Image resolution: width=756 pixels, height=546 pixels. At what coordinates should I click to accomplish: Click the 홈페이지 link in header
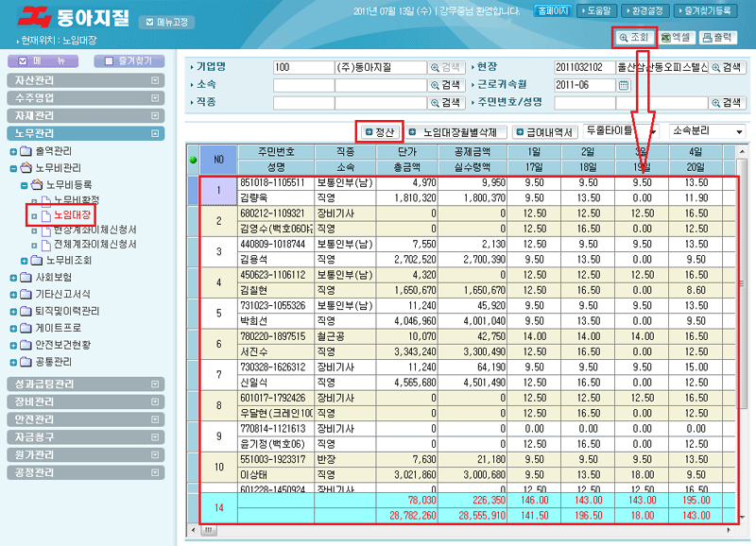click(553, 12)
